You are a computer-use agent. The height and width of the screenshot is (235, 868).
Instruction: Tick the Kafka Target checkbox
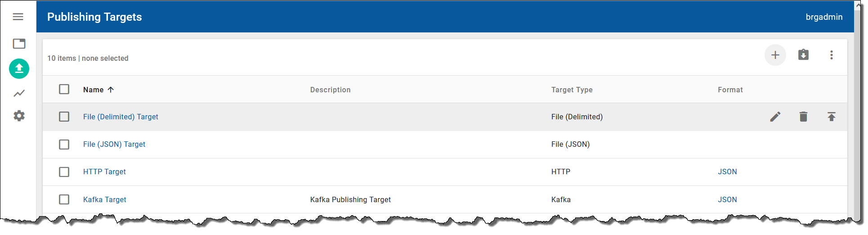click(x=64, y=199)
